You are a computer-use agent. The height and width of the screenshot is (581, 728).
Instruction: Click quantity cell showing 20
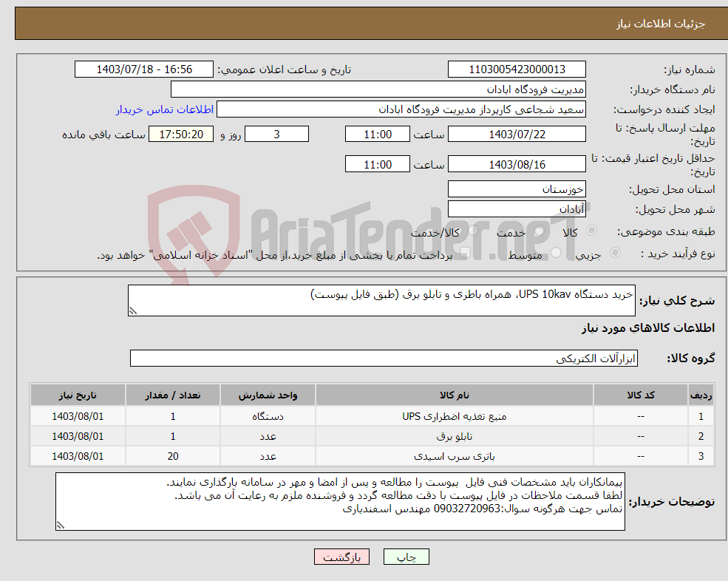(x=173, y=456)
